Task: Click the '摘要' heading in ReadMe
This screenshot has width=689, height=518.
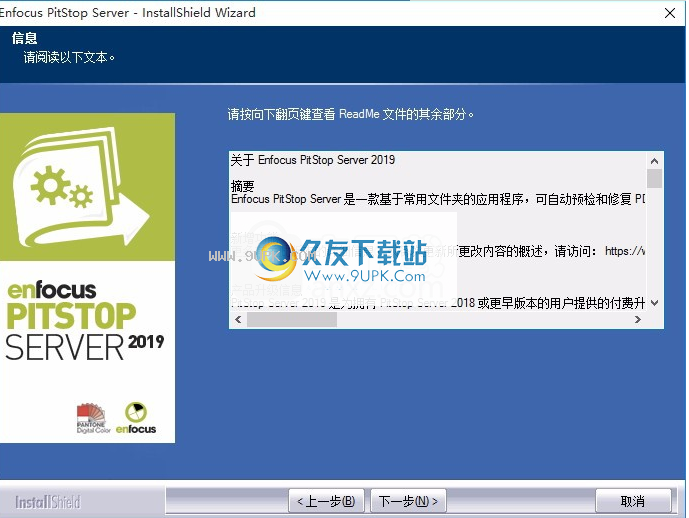Action: 243,186
